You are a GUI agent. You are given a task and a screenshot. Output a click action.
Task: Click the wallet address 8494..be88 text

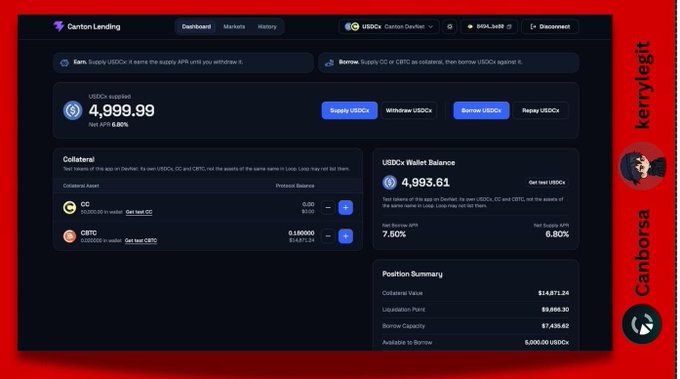point(490,26)
